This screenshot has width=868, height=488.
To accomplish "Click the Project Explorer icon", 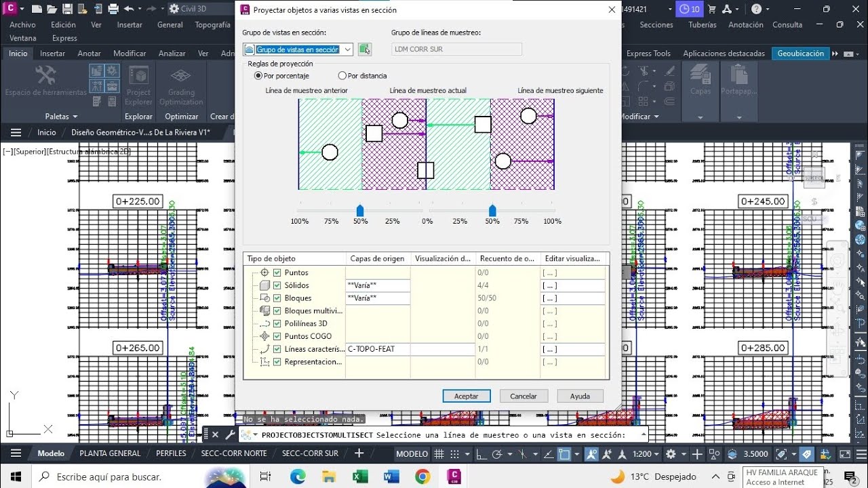I will click(138, 76).
